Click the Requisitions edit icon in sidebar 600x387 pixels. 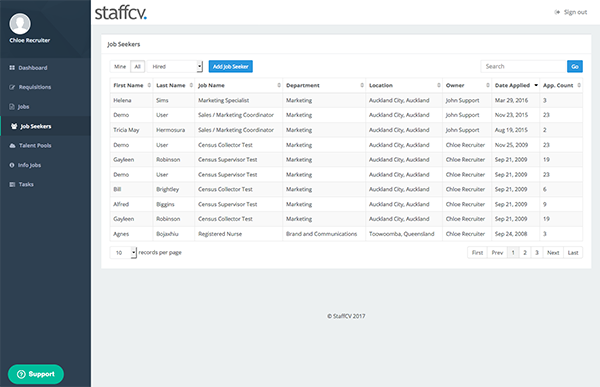pyautogui.click(x=12, y=87)
